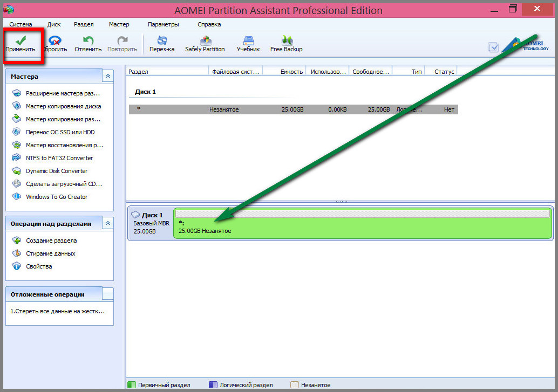Image resolution: width=558 pixels, height=392 pixels.
Task: Open the Диск menu
Action: tap(54, 24)
